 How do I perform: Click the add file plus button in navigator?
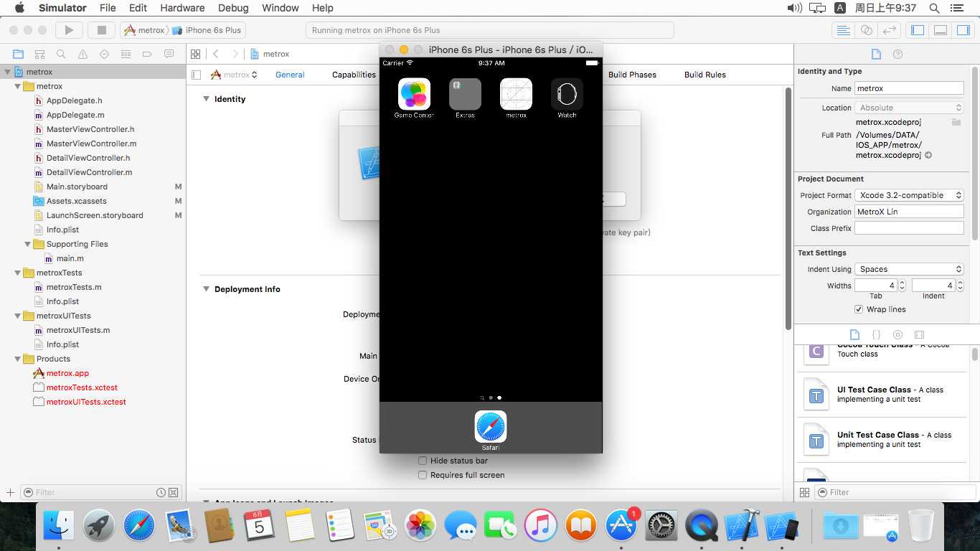(x=10, y=492)
